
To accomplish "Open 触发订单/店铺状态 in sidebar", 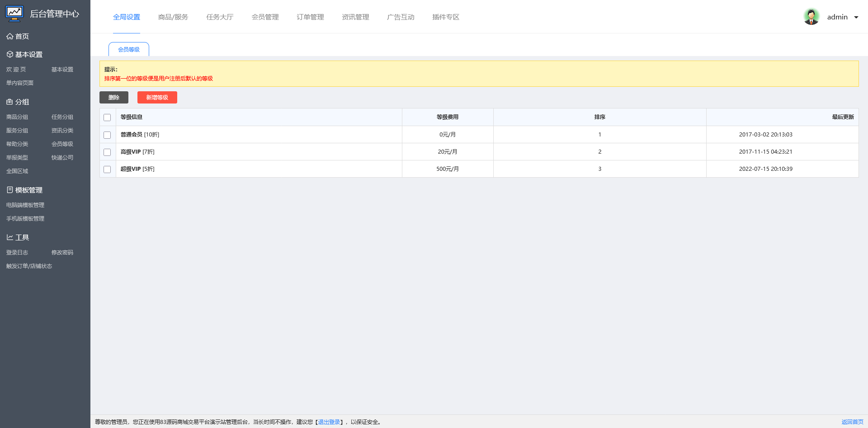I will (x=29, y=266).
